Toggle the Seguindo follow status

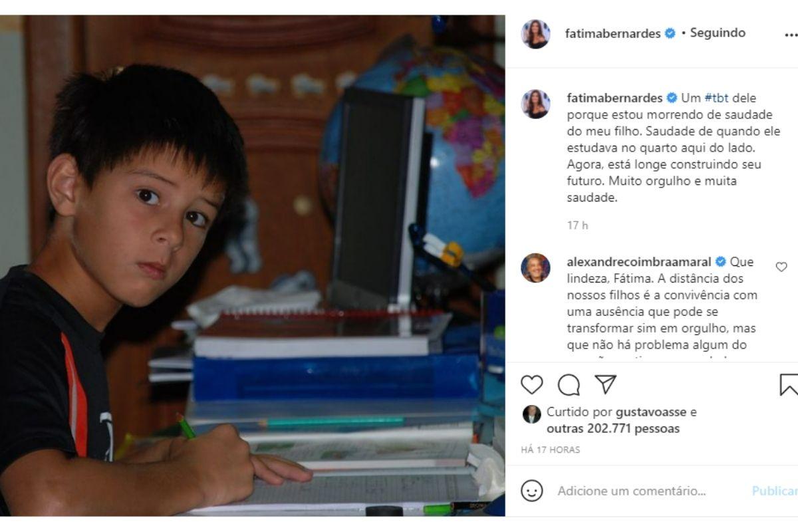(x=718, y=33)
